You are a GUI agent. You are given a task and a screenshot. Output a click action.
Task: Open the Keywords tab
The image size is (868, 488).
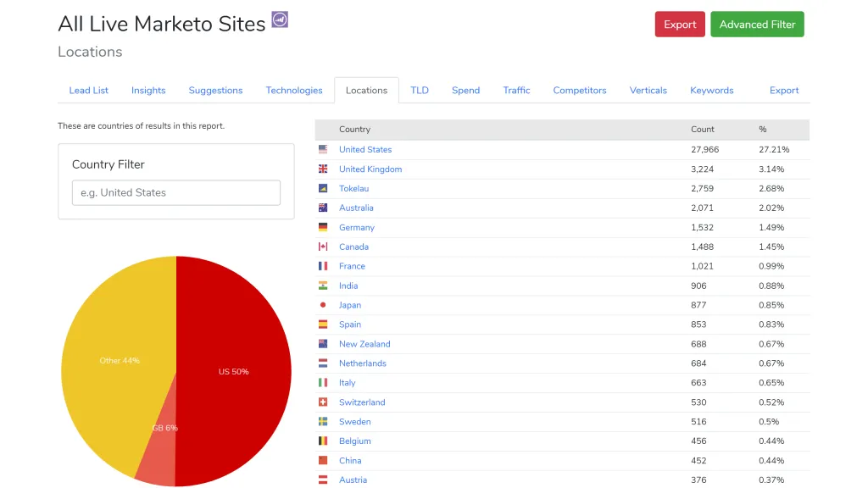[x=712, y=90]
